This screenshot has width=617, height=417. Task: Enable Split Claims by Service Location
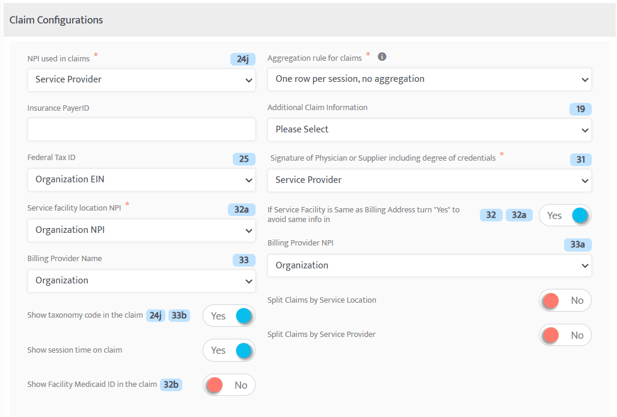(x=565, y=301)
